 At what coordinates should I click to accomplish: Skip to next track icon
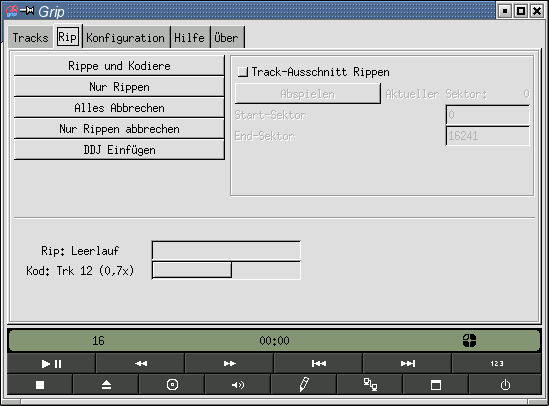pos(407,364)
